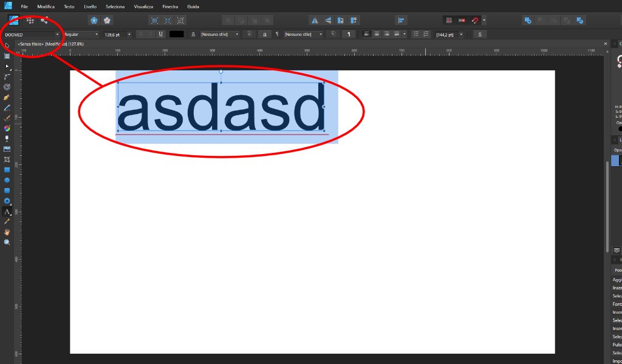The height and width of the screenshot is (364, 622).
Task: Enable right text alignment
Action: 386,35
